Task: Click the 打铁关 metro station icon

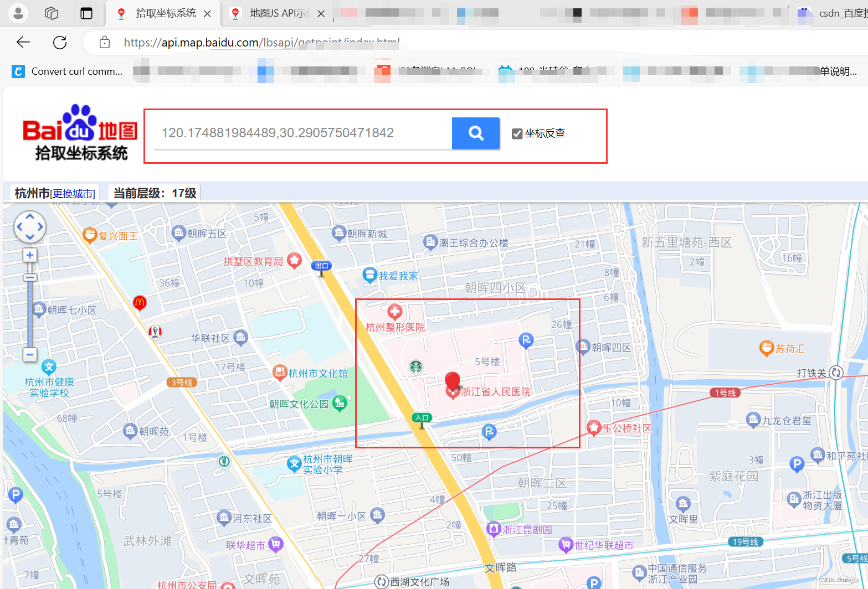Action: pos(836,373)
